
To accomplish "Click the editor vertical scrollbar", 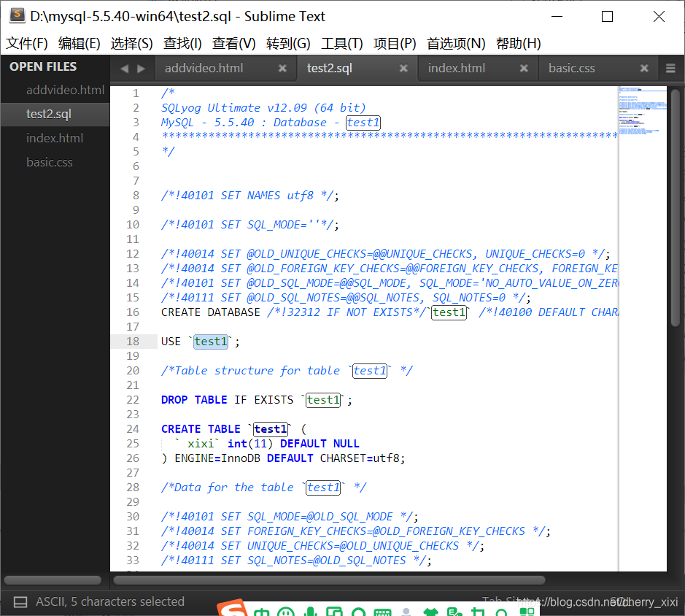I will tap(676, 208).
